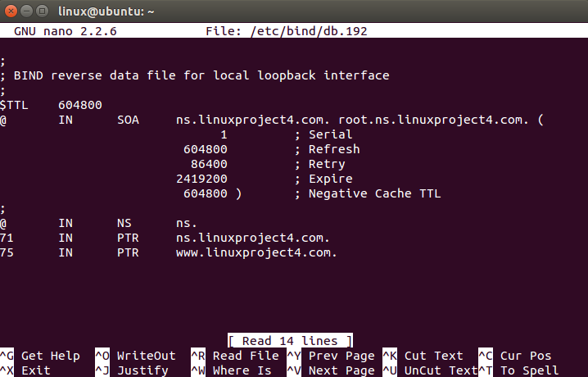Close the linux@ubuntu terminal window
This screenshot has width=588, height=377.
pyautogui.click(x=11, y=11)
